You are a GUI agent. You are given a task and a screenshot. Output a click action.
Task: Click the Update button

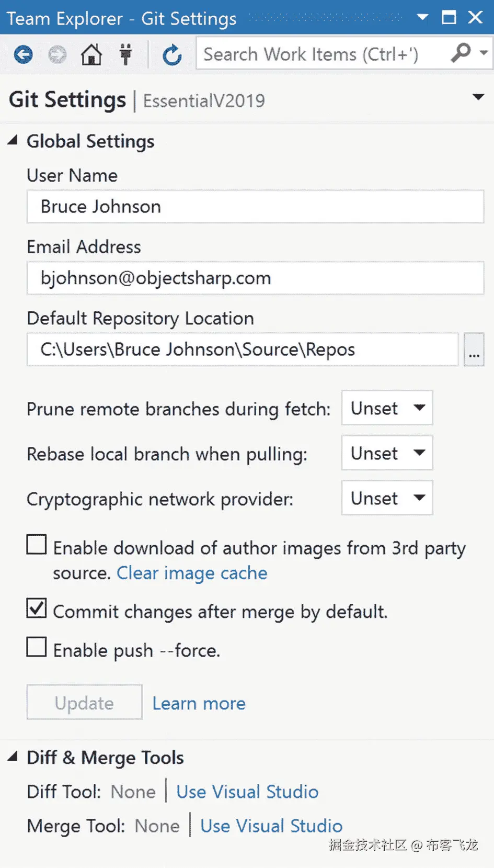pos(84,703)
